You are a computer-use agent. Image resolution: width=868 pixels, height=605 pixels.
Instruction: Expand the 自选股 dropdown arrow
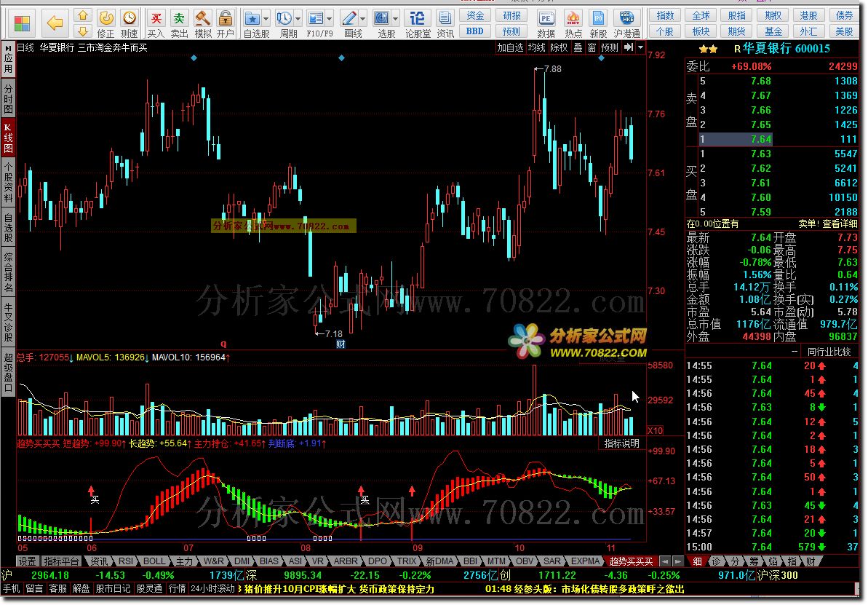(x=266, y=19)
